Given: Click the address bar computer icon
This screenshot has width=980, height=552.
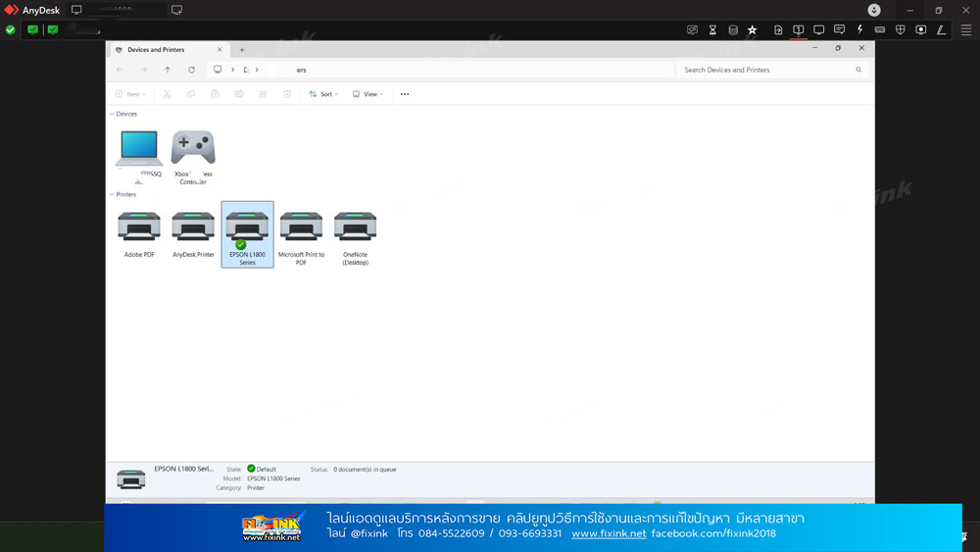Looking at the screenshot, I should (218, 70).
